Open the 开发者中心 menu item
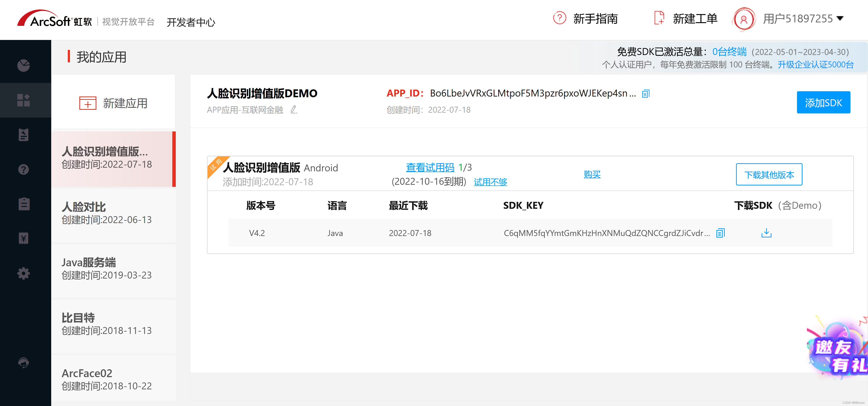868x406 pixels. pyautogui.click(x=191, y=22)
